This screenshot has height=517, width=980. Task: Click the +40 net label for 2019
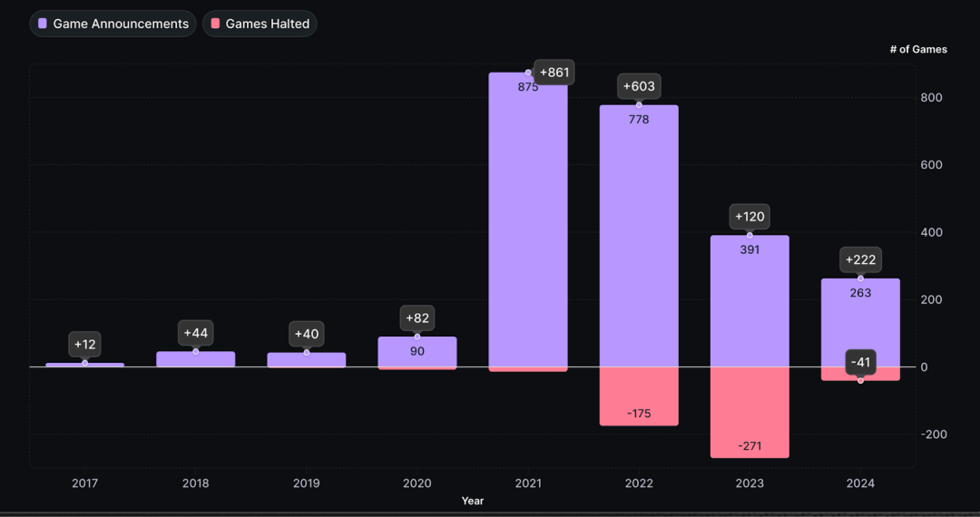tap(307, 334)
